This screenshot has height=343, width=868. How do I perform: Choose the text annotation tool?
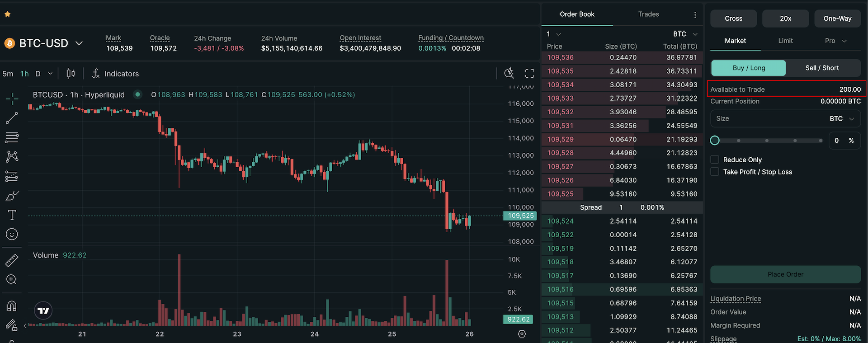click(x=12, y=215)
